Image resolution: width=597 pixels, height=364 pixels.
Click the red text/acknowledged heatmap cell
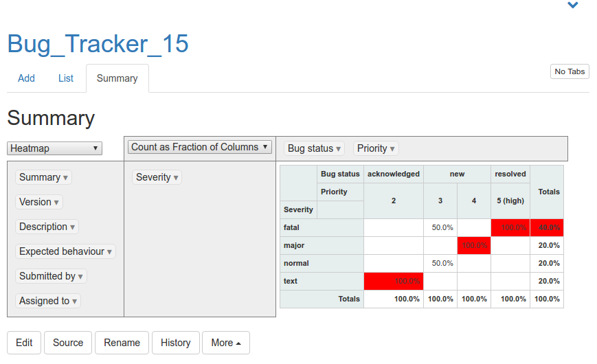tap(393, 281)
